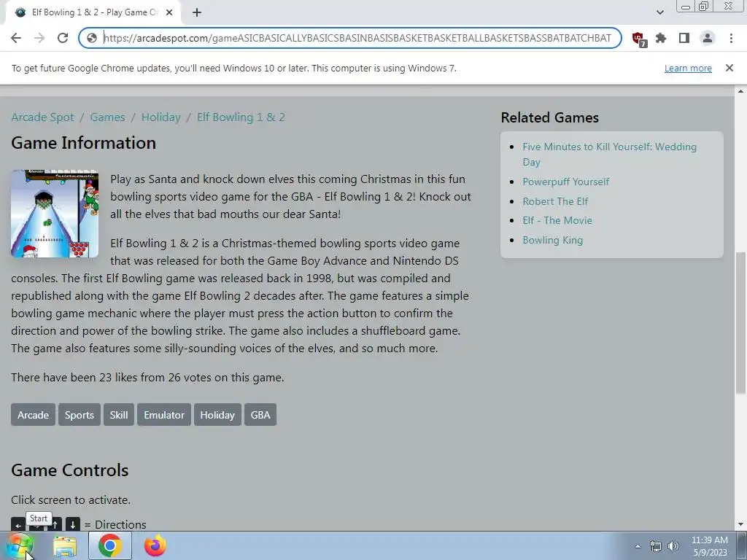Click the browser forward arrow
The height and width of the screenshot is (560, 747).
[39, 38]
